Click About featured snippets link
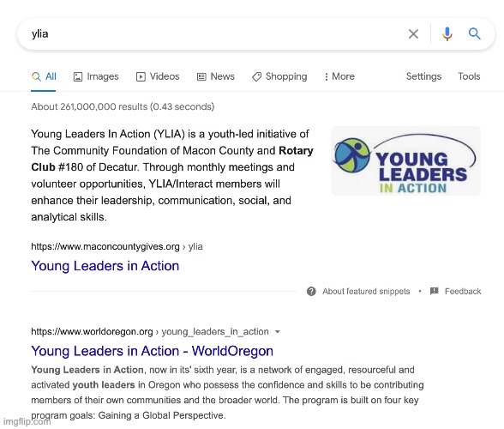 366,291
